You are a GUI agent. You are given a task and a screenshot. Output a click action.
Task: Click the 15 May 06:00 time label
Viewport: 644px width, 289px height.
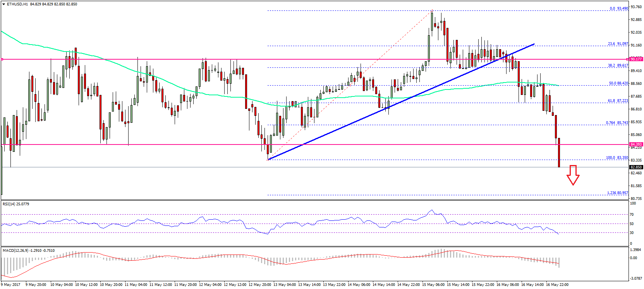point(433,285)
